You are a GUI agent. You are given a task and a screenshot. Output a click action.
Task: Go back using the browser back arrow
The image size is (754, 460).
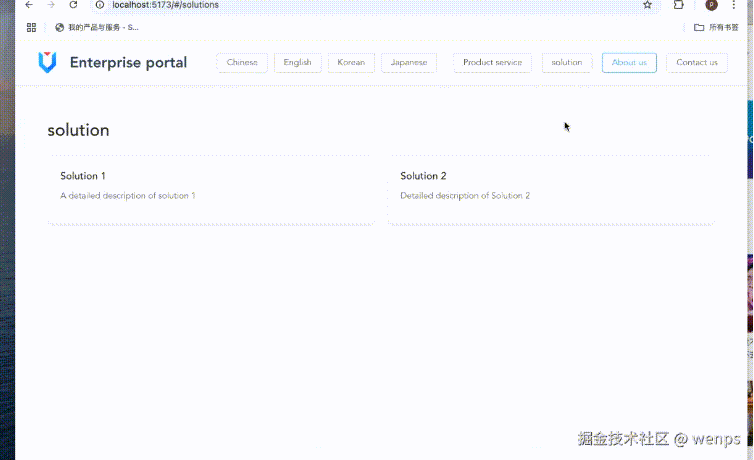[x=29, y=5]
